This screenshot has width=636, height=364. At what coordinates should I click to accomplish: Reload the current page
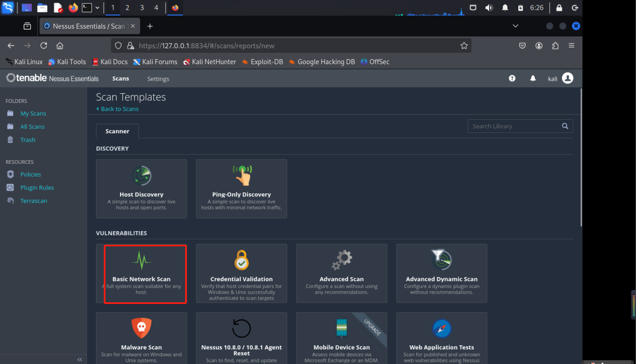click(x=44, y=45)
